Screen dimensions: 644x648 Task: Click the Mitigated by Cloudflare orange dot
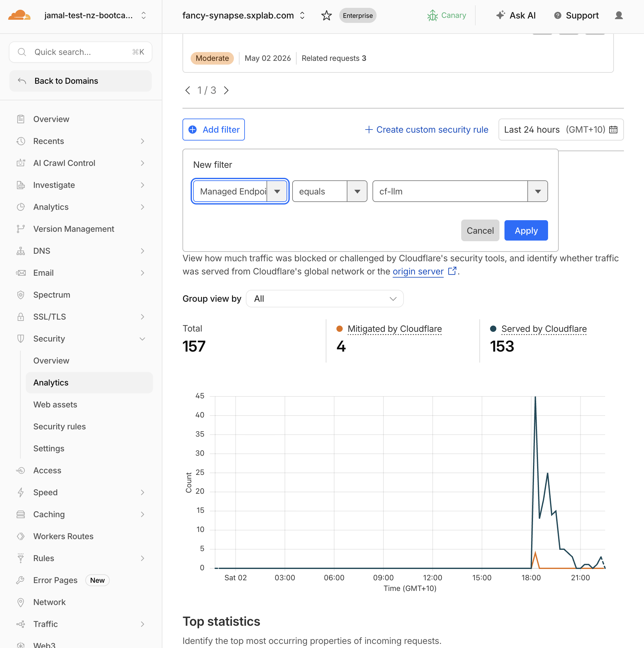click(x=339, y=329)
